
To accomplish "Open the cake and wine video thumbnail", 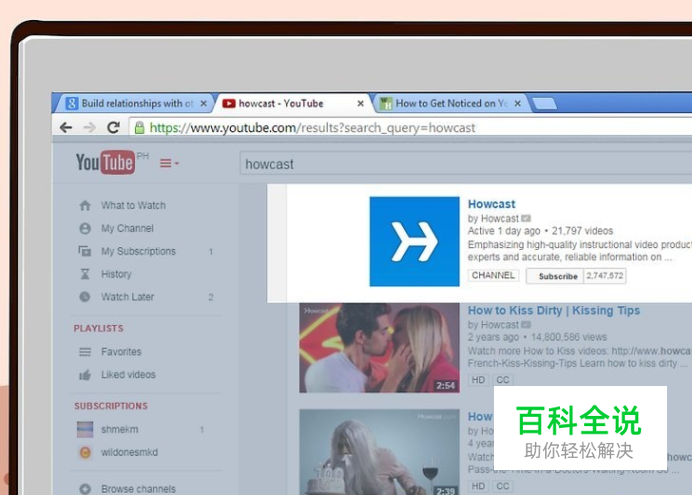I will (380, 452).
